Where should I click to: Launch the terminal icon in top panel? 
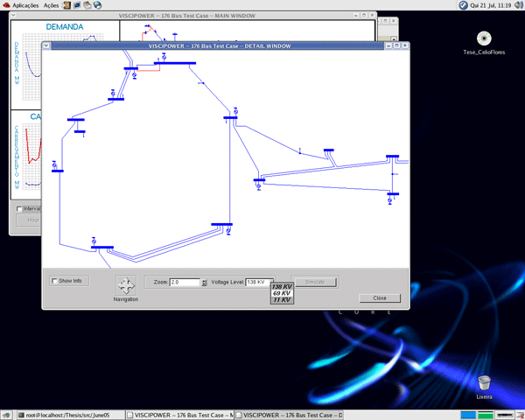click(75, 5)
